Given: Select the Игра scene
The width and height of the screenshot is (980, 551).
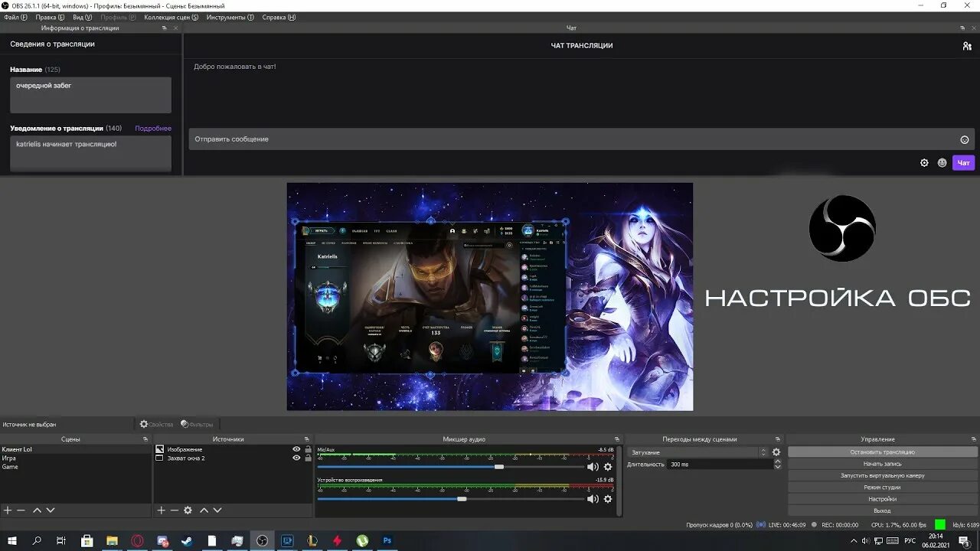Looking at the screenshot, I should click(x=75, y=458).
